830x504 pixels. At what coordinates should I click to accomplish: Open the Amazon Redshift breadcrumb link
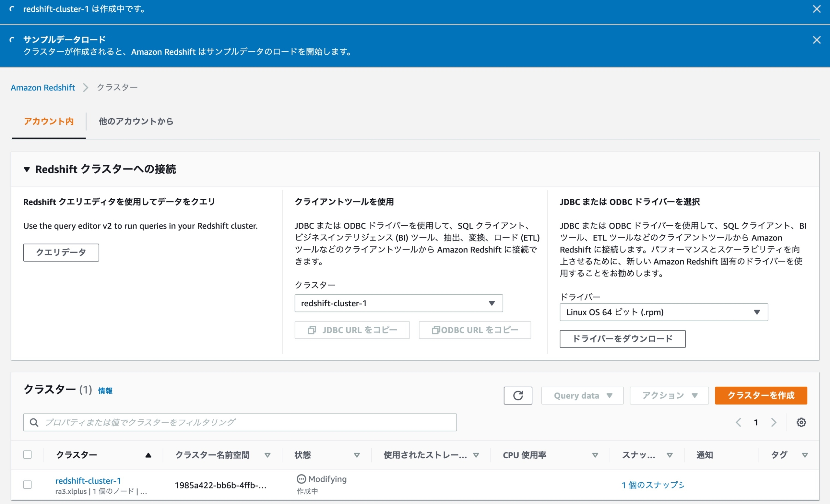click(x=43, y=88)
